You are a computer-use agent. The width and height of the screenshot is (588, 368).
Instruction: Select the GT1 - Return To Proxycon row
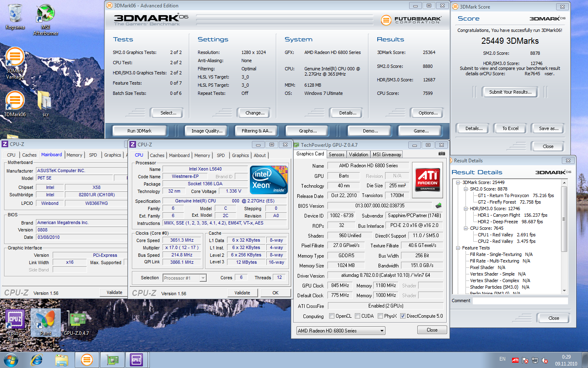coord(516,195)
